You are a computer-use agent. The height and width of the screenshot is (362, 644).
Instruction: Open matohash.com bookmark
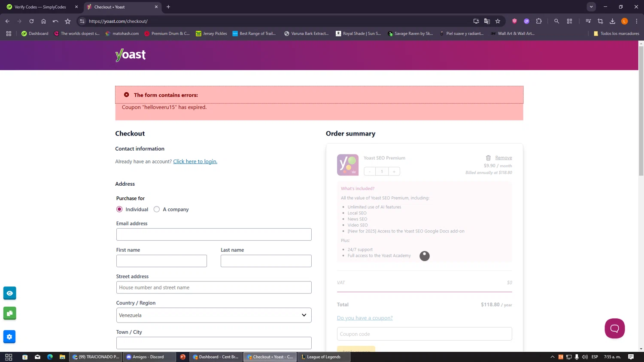[x=122, y=33]
